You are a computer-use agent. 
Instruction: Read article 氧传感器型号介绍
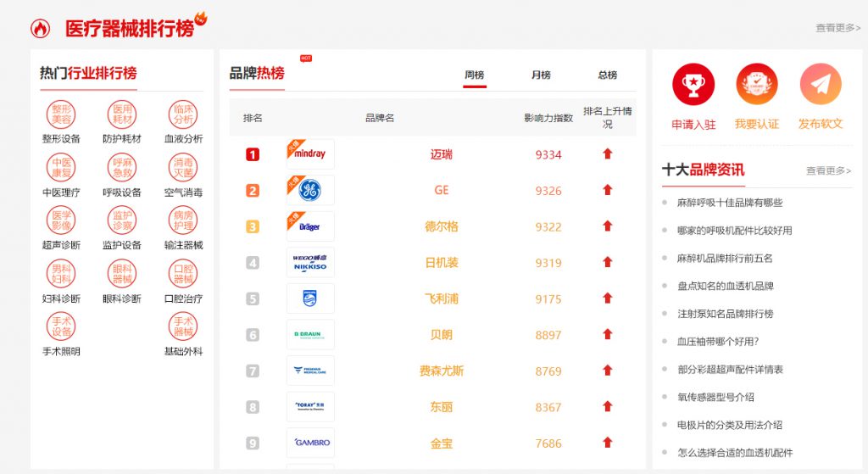(715, 397)
